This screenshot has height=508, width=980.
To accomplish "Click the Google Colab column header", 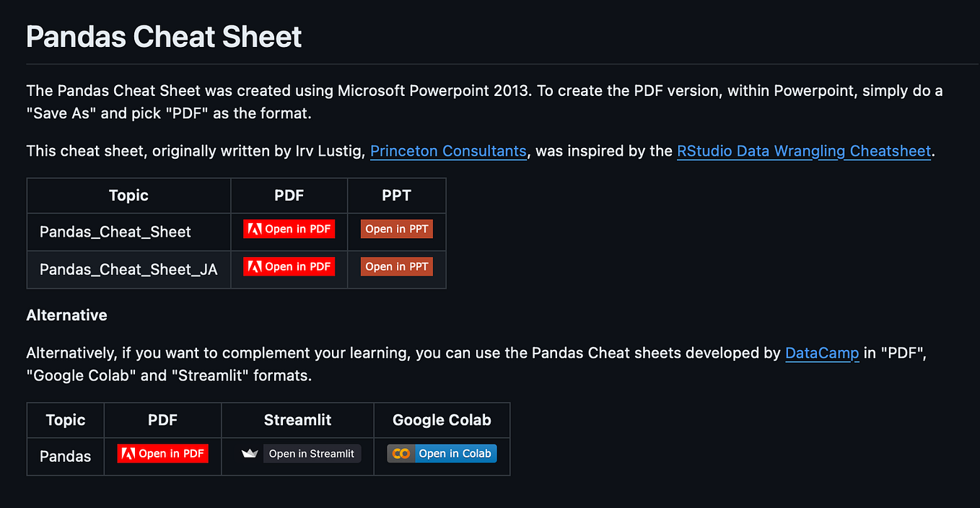I will 442,420.
